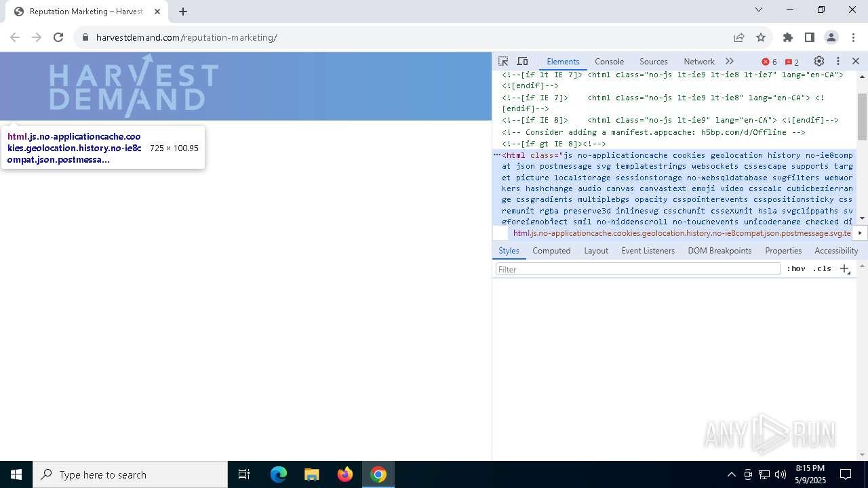The height and width of the screenshot is (488, 868).
Task: Open the notifications center icon
Action: [846, 474]
